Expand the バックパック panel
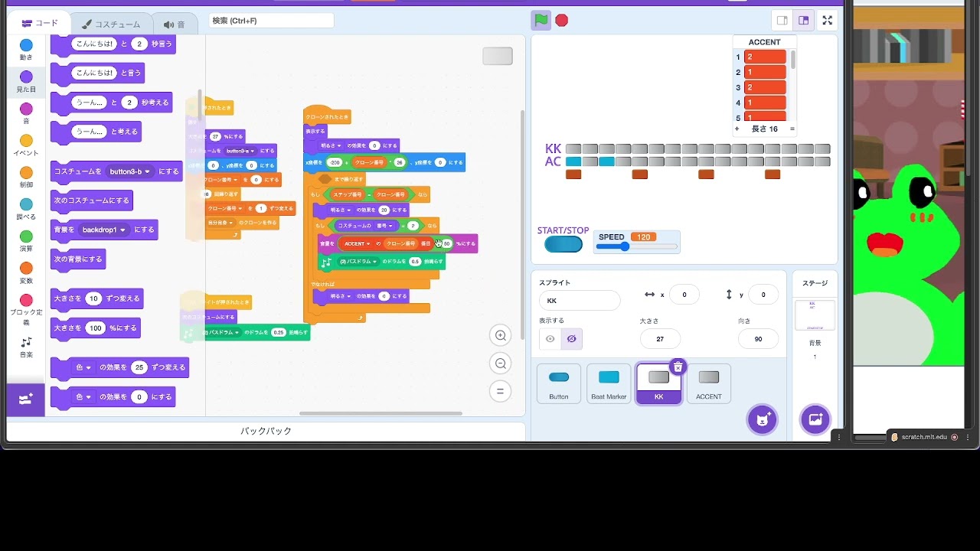The height and width of the screenshot is (551, 980). [266, 431]
